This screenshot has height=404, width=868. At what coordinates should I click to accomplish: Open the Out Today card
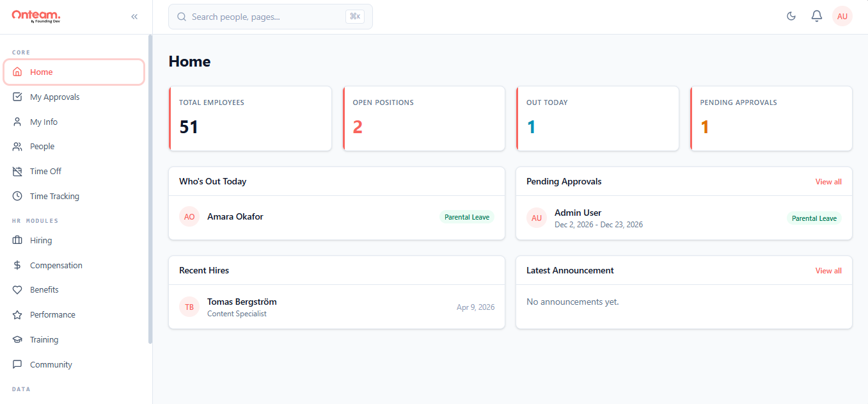pyautogui.click(x=597, y=118)
